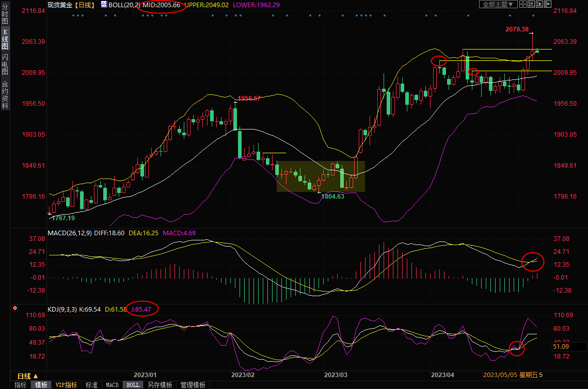
Task: Click the horizontal range measure icon
Action: click(x=531, y=4)
